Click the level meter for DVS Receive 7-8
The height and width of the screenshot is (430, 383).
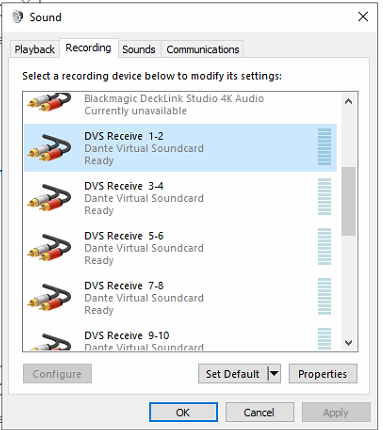pyautogui.click(x=324, y=296)
